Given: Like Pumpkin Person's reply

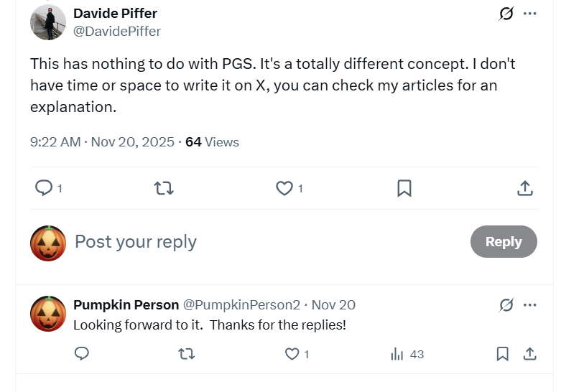Looking at the screenshot, I should (x=292, y=354).
